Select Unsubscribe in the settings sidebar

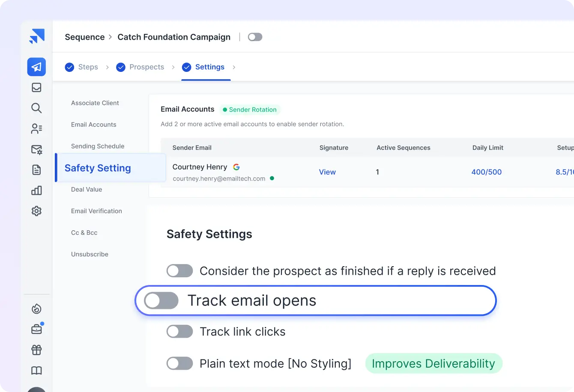coord(90,254)
